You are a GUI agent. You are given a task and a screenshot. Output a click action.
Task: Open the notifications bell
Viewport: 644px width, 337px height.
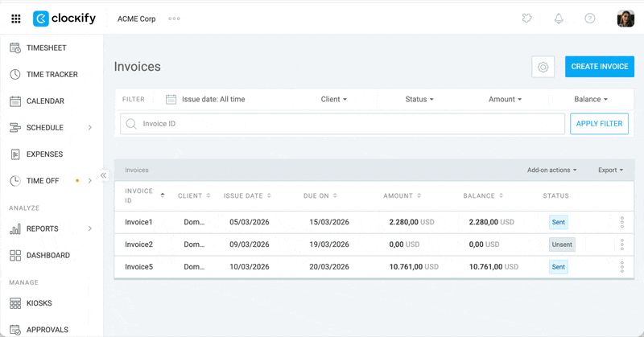coord(559,18)
